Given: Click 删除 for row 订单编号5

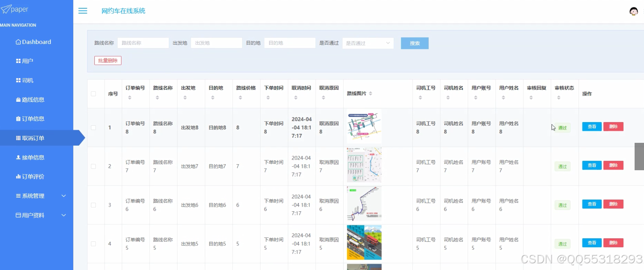Looking at the screenshot, I should (613, 243).
